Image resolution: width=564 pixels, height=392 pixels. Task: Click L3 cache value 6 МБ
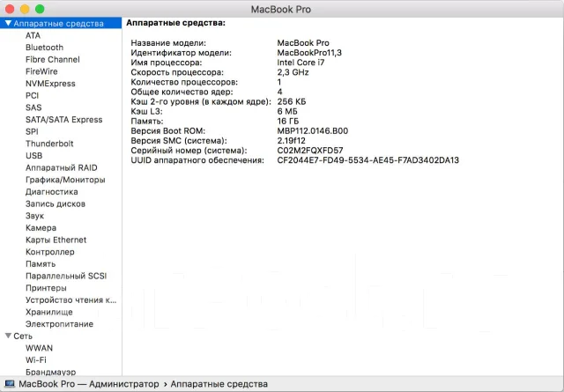point(286,112)
